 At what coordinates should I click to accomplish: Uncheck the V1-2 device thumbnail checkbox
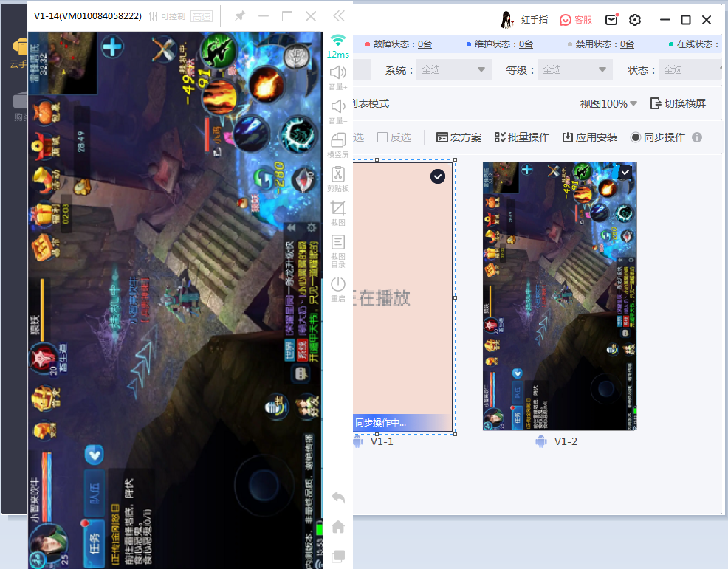click(x=625, y=172)
